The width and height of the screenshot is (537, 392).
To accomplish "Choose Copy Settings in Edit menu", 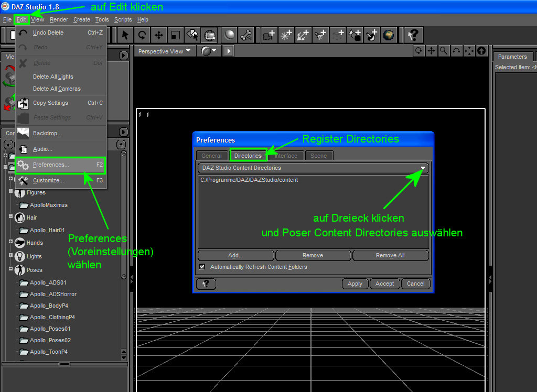I will pyautogui.click(x=61, y=103).
